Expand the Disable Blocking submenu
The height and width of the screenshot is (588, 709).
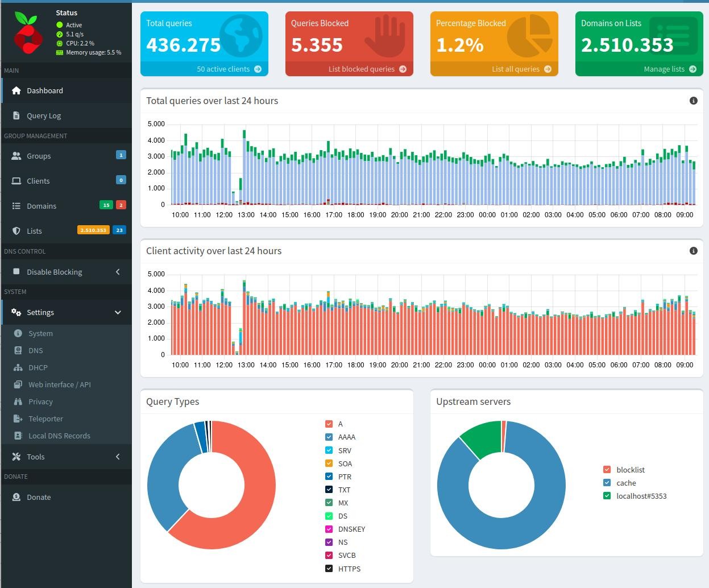click(118, 272)
